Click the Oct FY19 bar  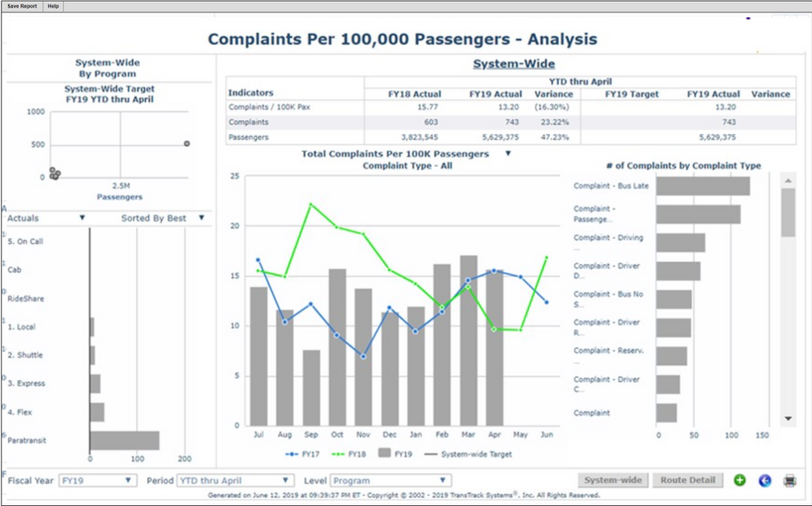[338, 347]
